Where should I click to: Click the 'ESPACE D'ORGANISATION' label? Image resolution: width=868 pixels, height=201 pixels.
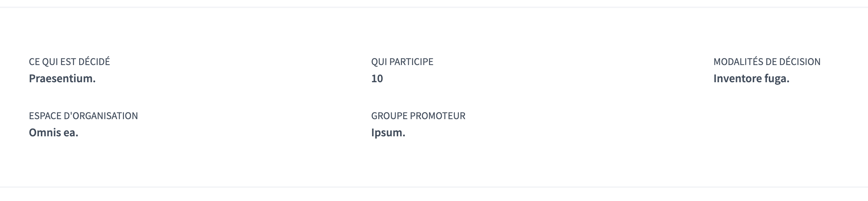(x=84, y=116)
